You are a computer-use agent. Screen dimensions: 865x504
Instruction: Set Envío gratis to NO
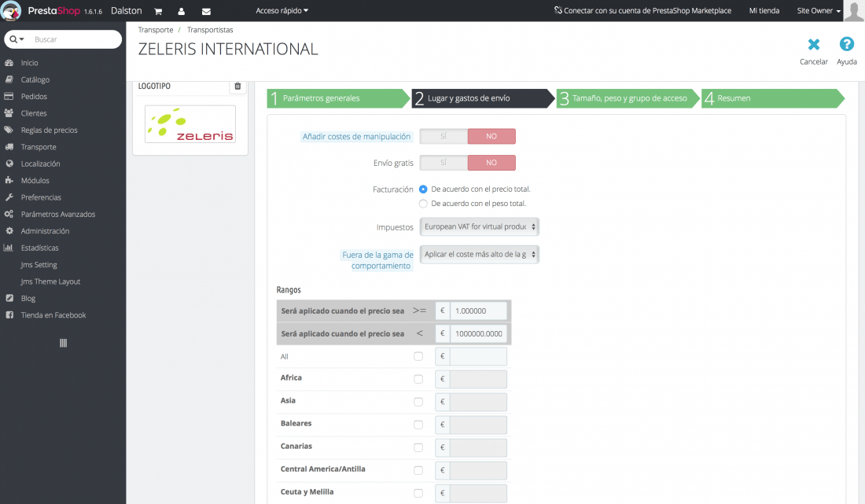tap(491, 163)
